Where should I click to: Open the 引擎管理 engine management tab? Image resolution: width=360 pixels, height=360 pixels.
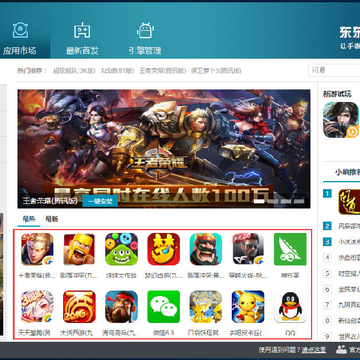tap(145, 38)
